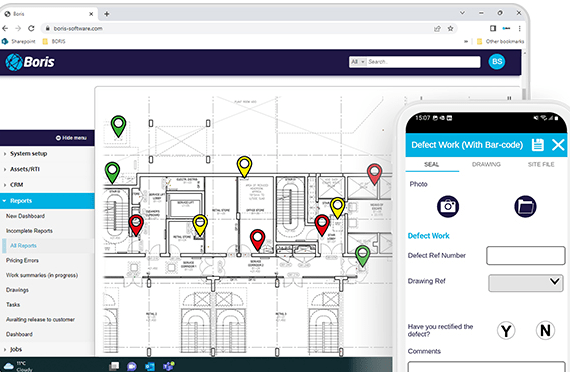This screenshot has width=570, height=372.
Task: Open Incomplete Reports in the sidebar
Action: [29, 231]
